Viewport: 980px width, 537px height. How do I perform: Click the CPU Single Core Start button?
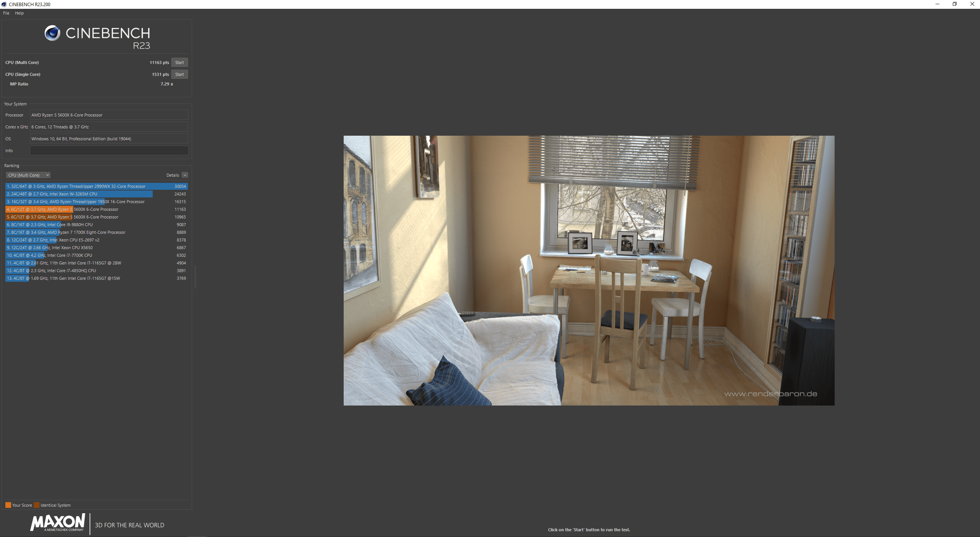click(x=180, y=74)
